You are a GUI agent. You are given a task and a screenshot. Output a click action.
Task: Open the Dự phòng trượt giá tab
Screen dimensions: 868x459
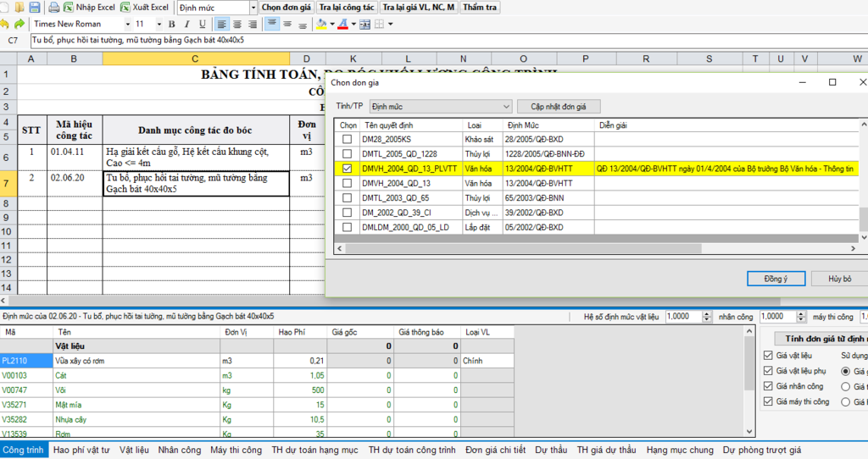pyautogui.click(x=762, y=451)
